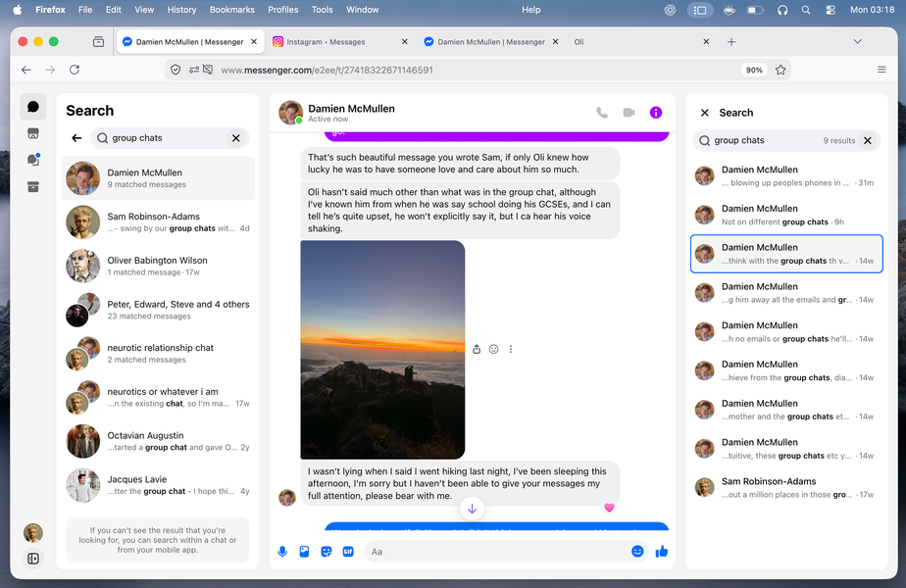Open 'neurotic relationship chat' result
Screen dimensions: 906x588
[x=158, y=354]
